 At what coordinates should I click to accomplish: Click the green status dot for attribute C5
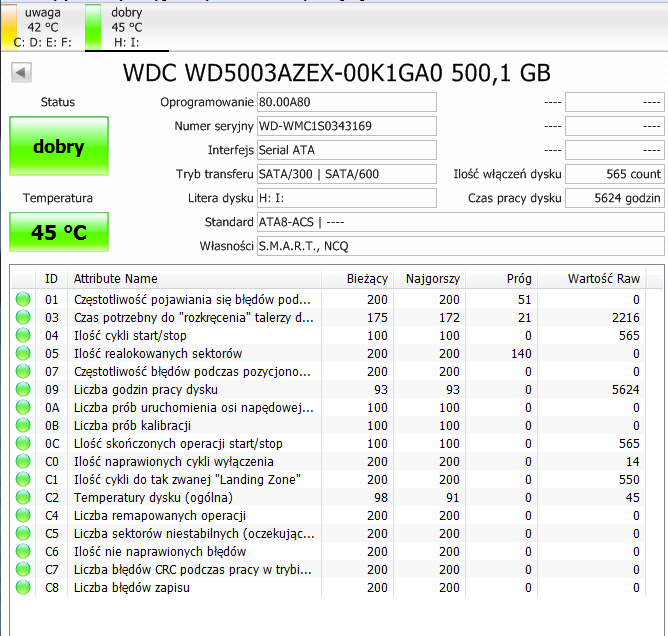tap(23, 533)
